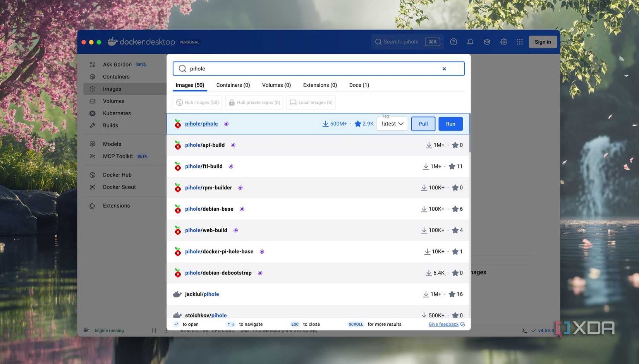Select the stoichkov/pihole result

318,312
